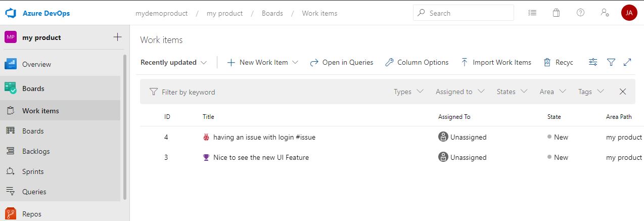Viewport: 644px width, 221px height.
Task: Sort by the Area Path column header
Action: click(x=619, y=117)
